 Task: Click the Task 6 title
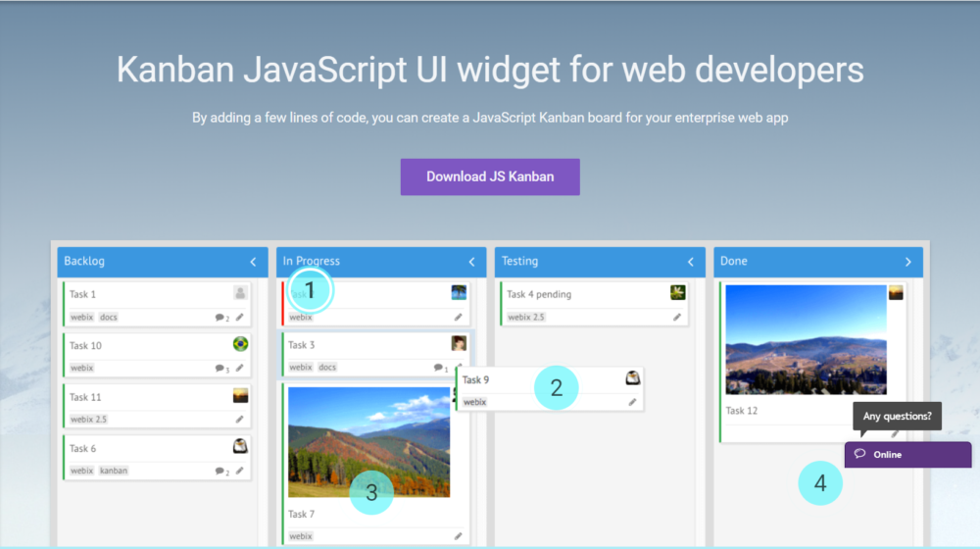click(82, 448)
